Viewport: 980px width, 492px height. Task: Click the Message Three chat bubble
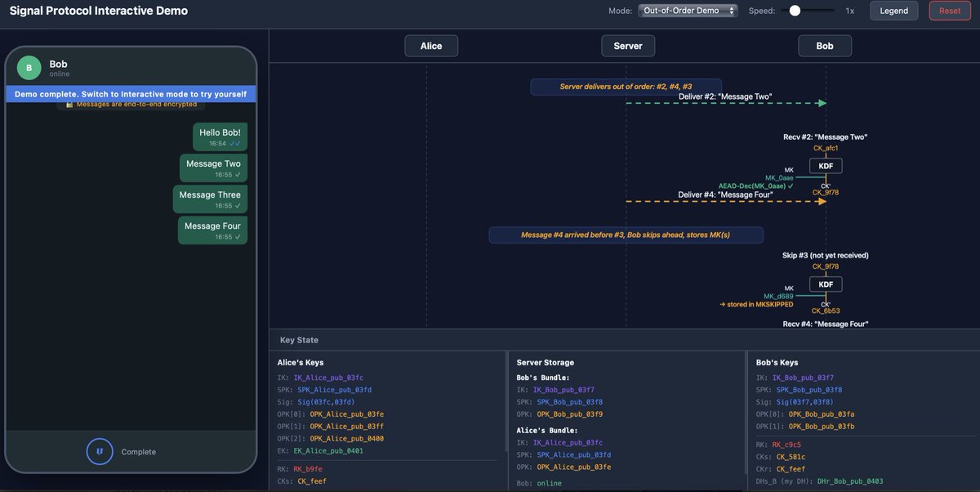click(210, 199)
